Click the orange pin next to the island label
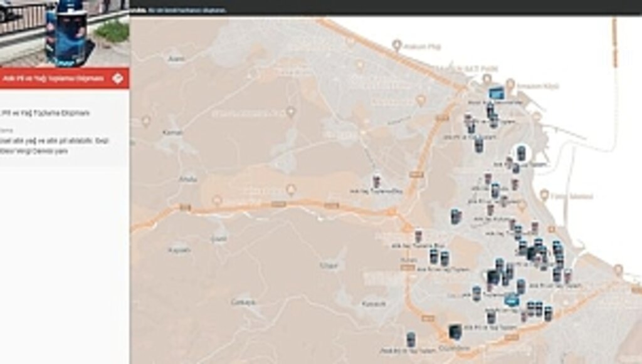642x364 pixels. click(x=544, y=195)
